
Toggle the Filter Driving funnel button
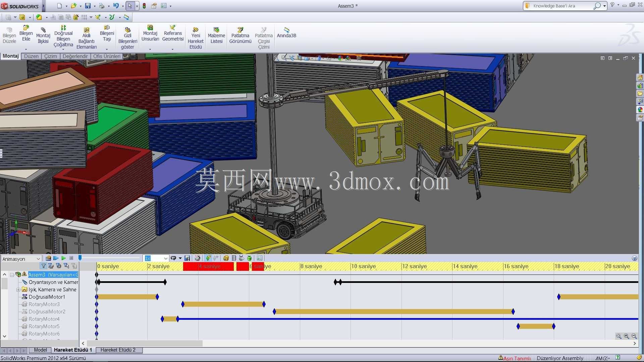pyautogui.click(x=59, y=266)
